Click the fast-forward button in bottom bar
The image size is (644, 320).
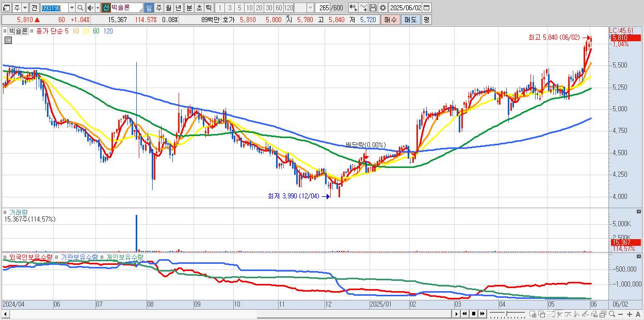[x=482, y=314]
